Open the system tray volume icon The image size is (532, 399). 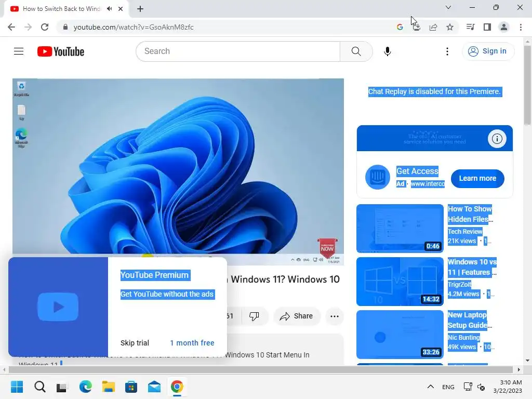coord(481,387)
